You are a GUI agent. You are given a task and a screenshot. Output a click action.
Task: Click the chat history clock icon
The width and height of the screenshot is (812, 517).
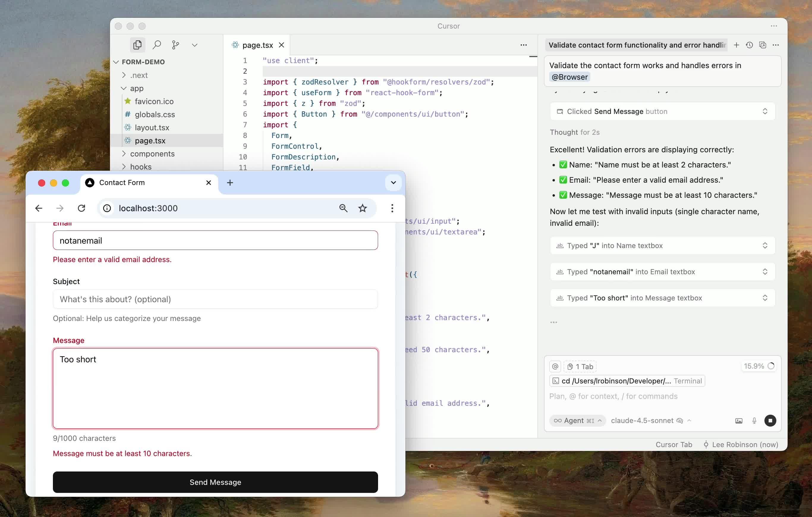tap(749, 45)
